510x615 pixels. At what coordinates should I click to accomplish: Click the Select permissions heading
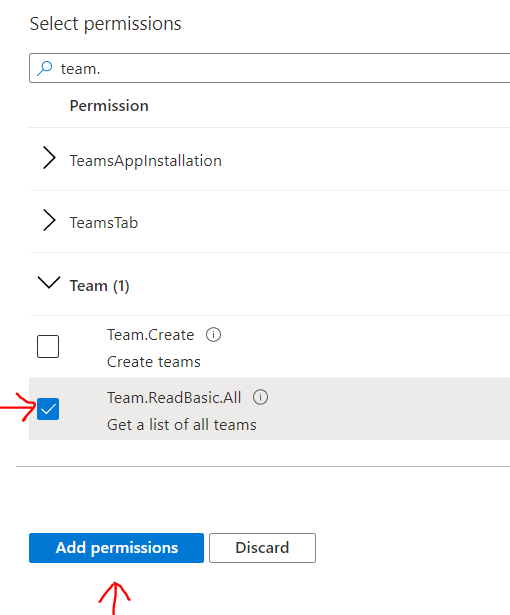click(106, 24)
